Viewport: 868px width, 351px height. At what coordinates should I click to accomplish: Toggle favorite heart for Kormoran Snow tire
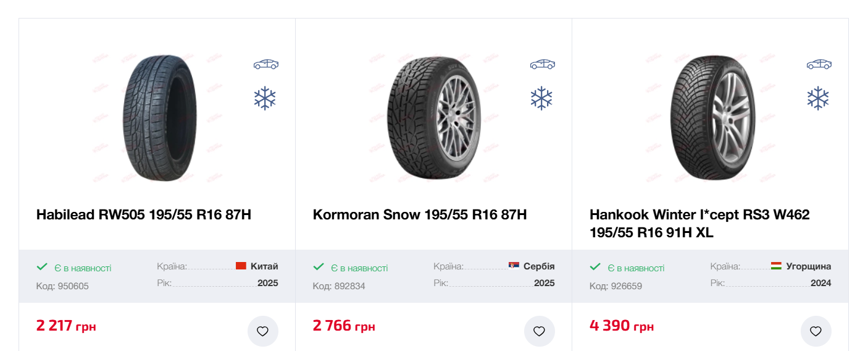[539, 331]
